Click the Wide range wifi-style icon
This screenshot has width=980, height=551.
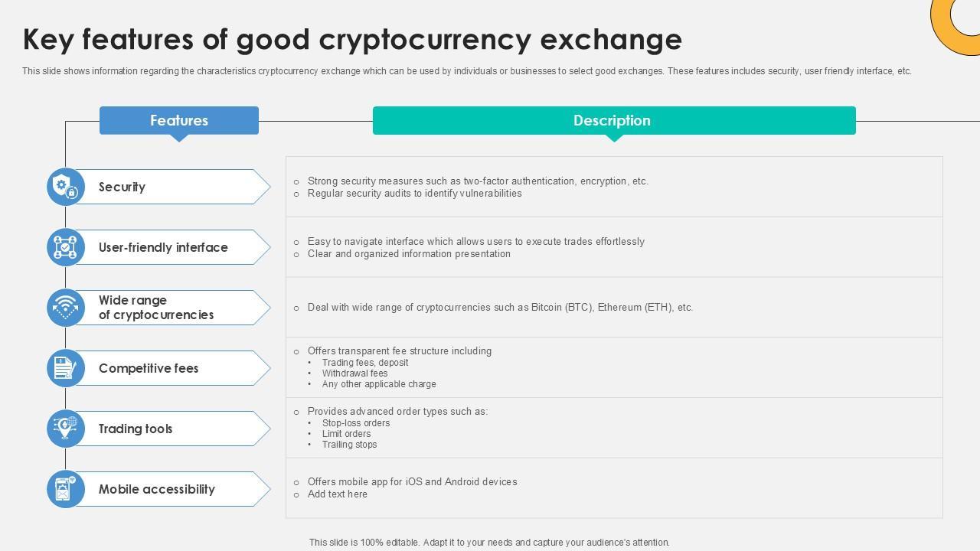pos(65,308)
